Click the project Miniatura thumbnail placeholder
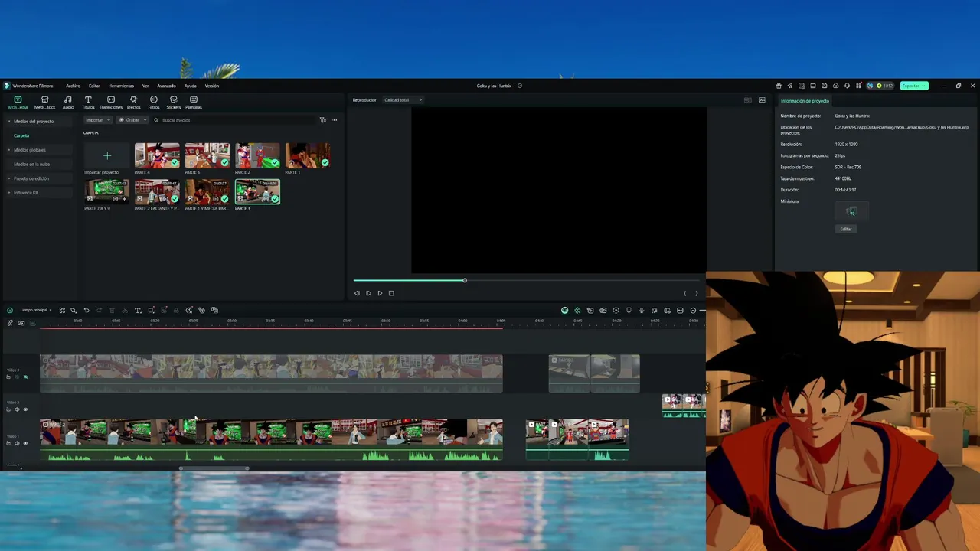This screenshot has height=551, width=980. tap(851, 211)
